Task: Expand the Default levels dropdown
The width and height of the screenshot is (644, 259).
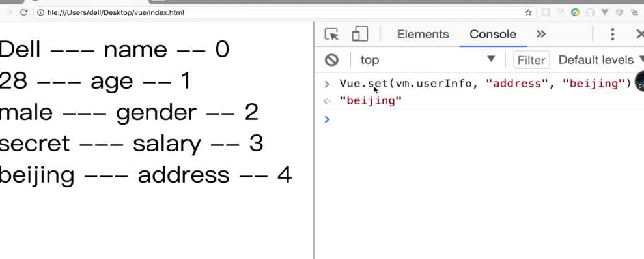Action: pos(600,60)
